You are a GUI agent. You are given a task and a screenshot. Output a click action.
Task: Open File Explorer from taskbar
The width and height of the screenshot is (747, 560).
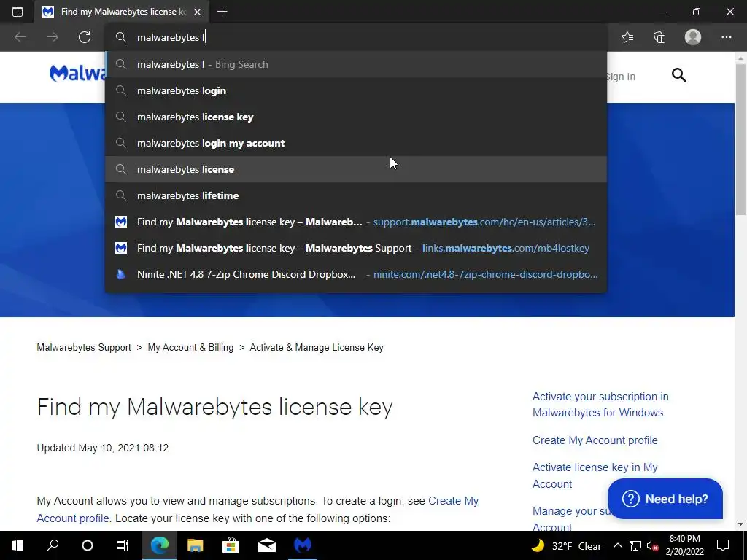195,545
